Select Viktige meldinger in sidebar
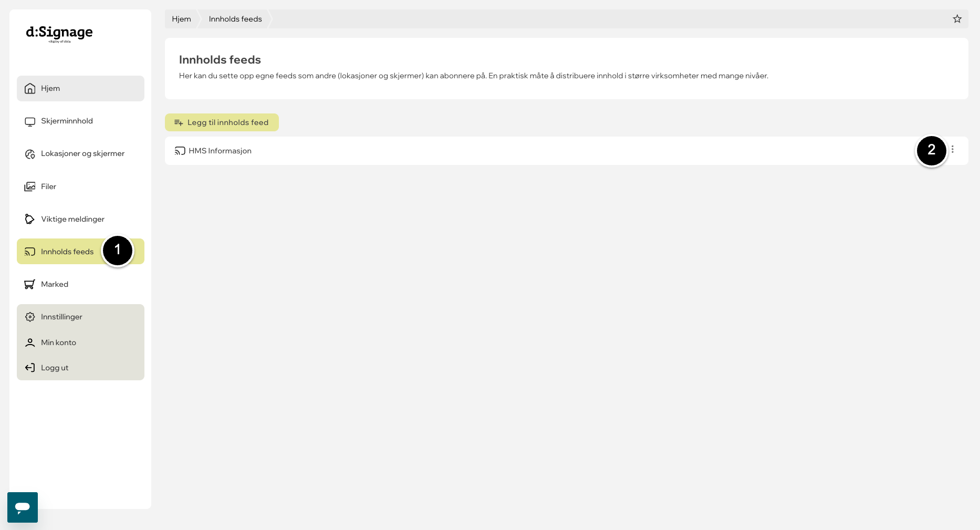This screenshot has width=980, height=530. [x=80, y=219]
